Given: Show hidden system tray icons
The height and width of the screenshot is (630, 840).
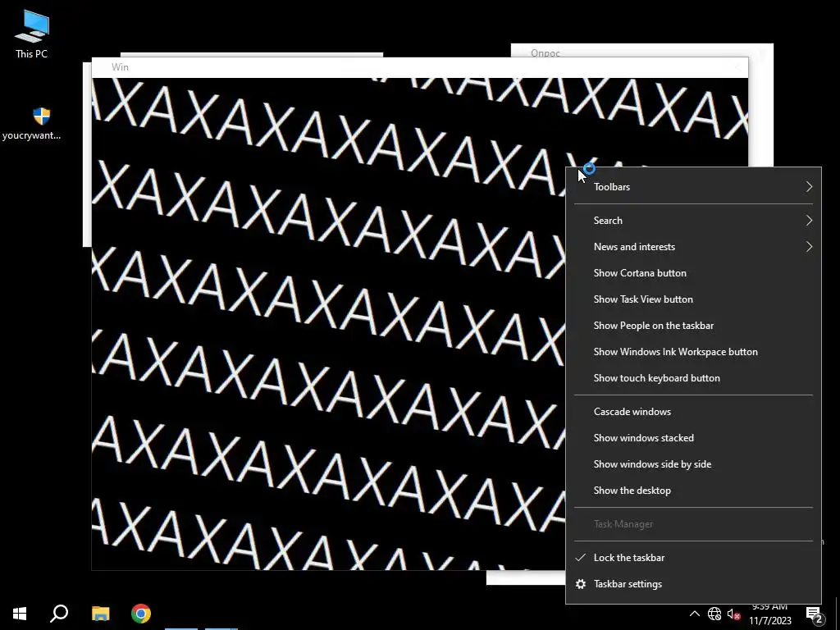Looking at the screenshot, I should (694, 614).
